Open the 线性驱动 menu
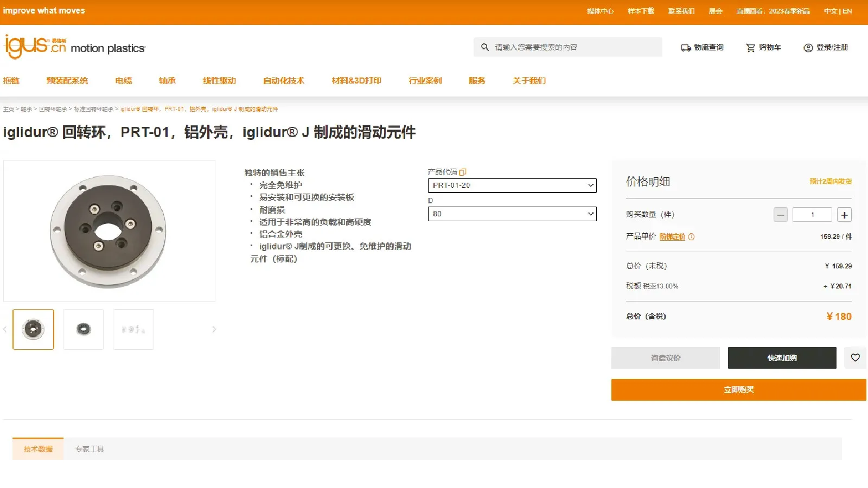 pyautogui.click(x=219, y=81)
